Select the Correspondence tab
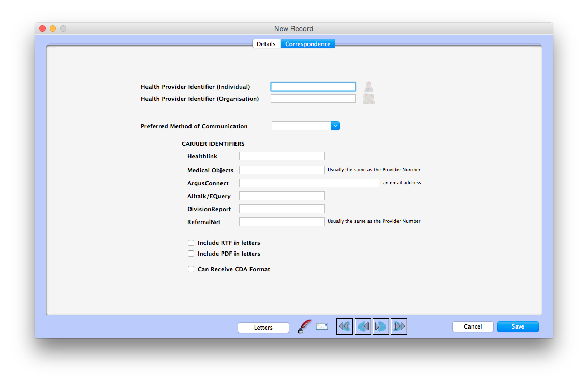This screenshot has height=386, width=588. point(307,44)
